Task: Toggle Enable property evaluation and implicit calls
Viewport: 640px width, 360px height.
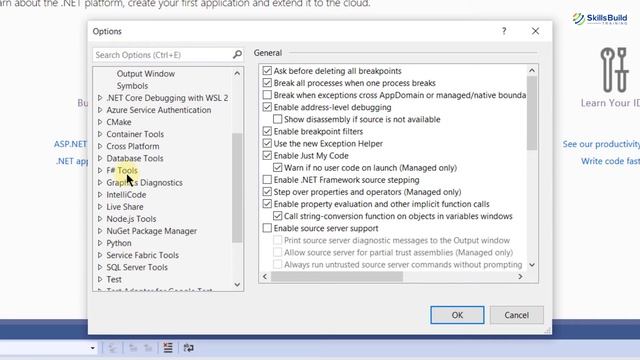Action: tap(267, 204)
